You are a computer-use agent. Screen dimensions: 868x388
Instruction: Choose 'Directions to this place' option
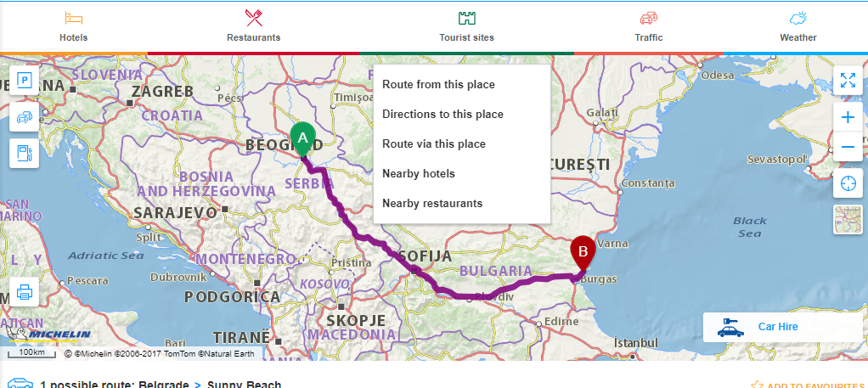pyautogui.click(x=442, y=114)
